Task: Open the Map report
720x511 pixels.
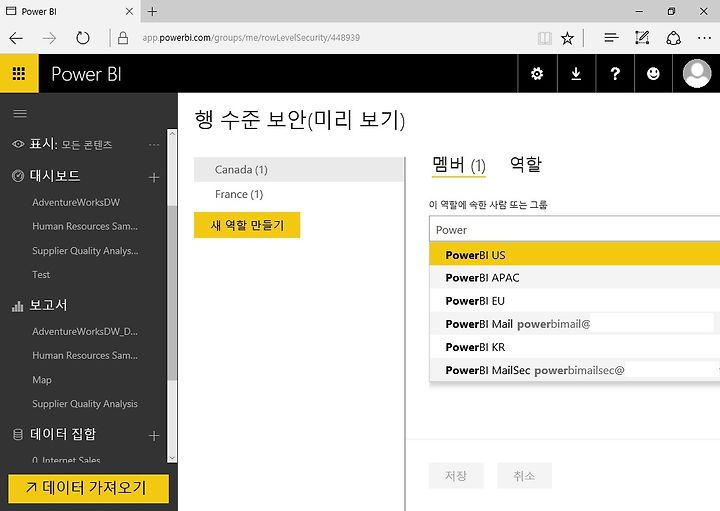Action: click(42, 380)
